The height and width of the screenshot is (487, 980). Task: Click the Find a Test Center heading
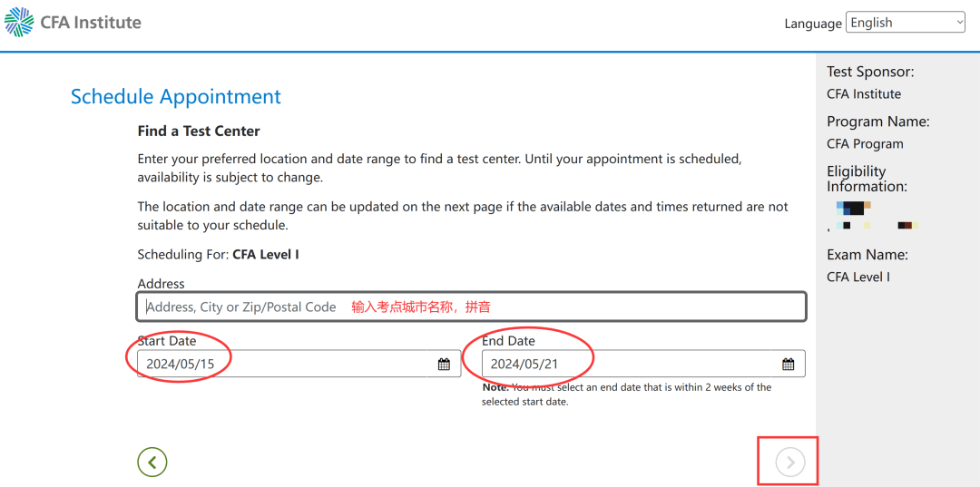click(x=199, y=131)
